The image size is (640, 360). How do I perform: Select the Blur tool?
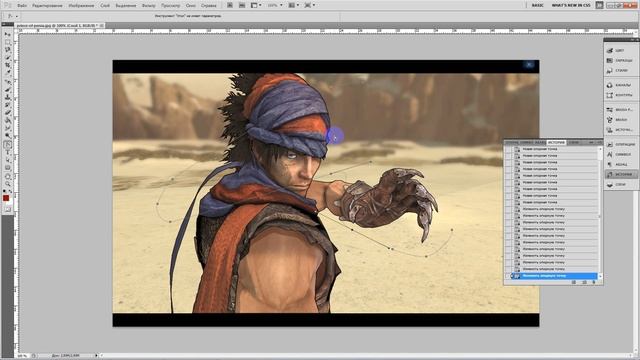click(x=7, y=128)
